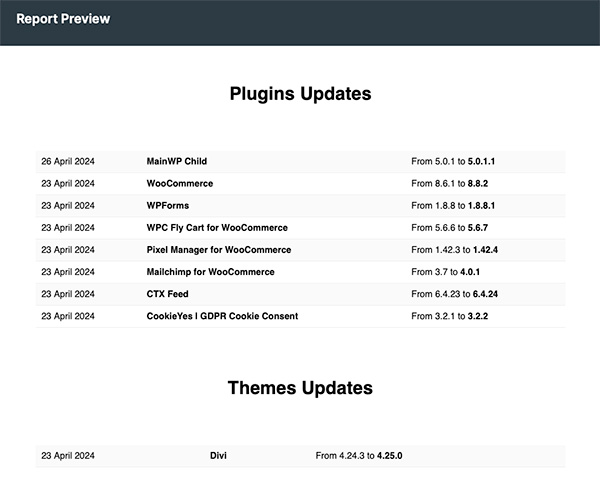Click the date in Pixel Manager row

coord(68,250)
